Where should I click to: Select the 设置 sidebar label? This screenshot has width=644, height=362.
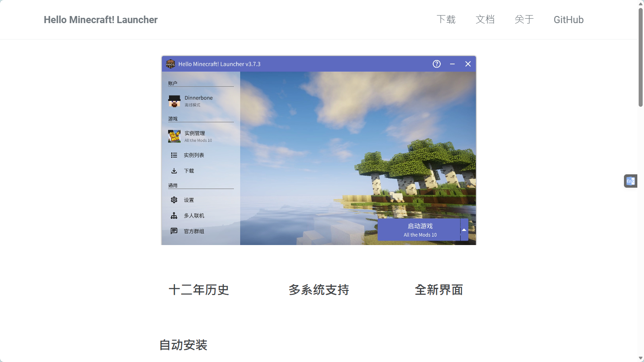tap(189, 200)
